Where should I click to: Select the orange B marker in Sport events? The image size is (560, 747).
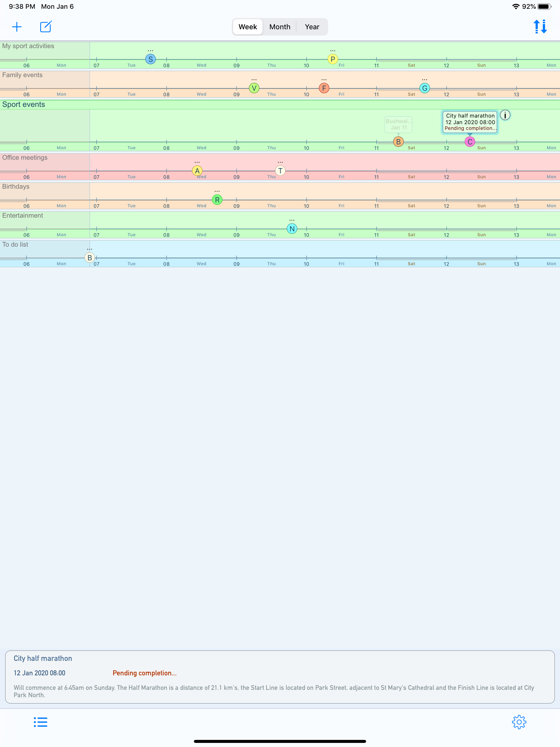point(398,141)
